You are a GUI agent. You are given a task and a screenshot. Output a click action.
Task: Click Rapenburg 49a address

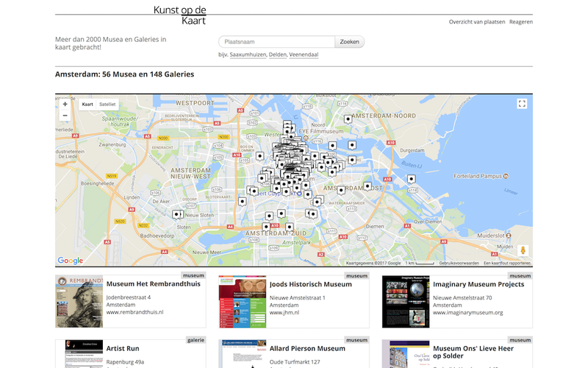125,362
